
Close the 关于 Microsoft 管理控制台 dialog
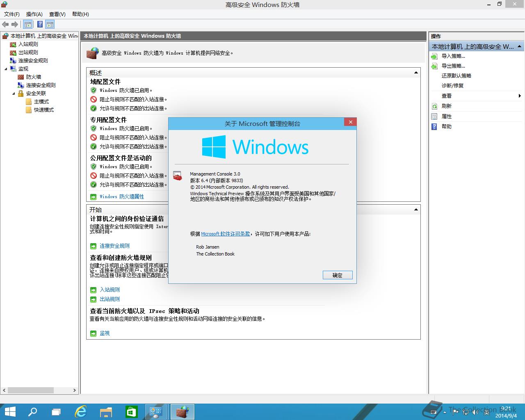(350, 122)
